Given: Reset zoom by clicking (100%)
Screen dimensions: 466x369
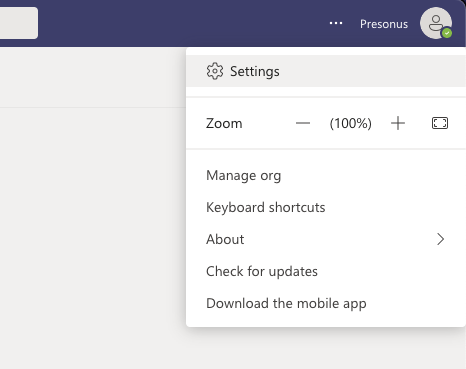Looking at the screenshot, I should (350, 123).
